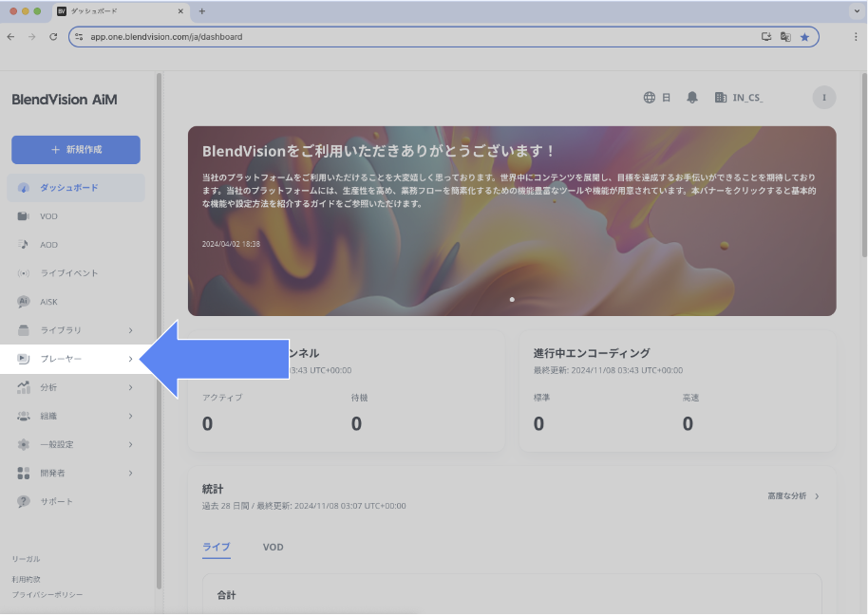Click the サポート help icon
This screenshot has height=615, width=868.
pos(23,502)
